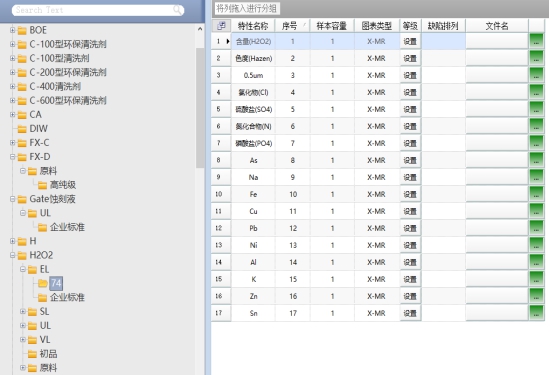Click X-MR cell in Cu row
The width and height of the screenshot is (550, 375).
point(376,211)
